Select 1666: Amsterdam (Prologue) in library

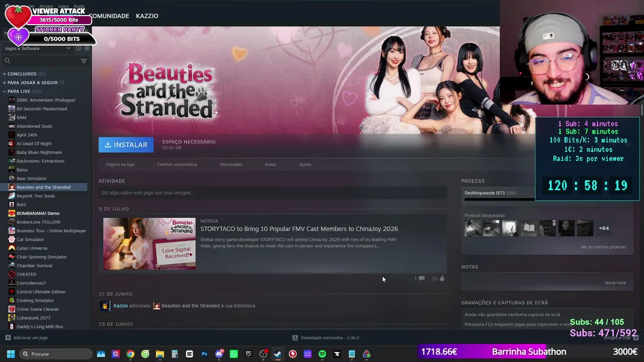(46, 100)
